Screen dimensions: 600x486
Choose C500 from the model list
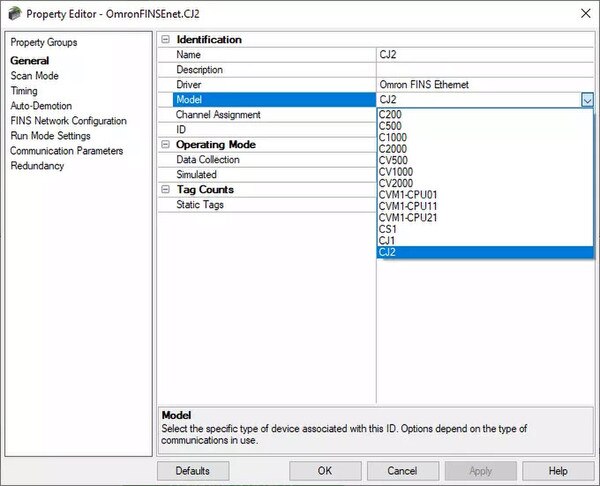click(485, 126)
